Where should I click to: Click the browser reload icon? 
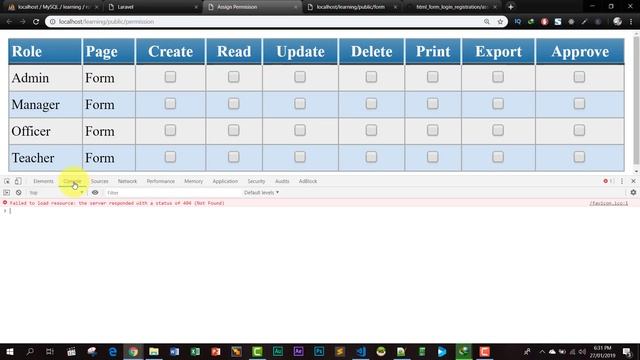pos(36,22)
